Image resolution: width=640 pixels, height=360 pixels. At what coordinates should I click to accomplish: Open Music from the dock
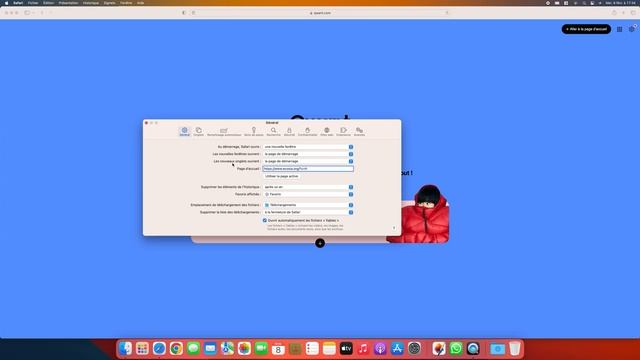point(363,349)
